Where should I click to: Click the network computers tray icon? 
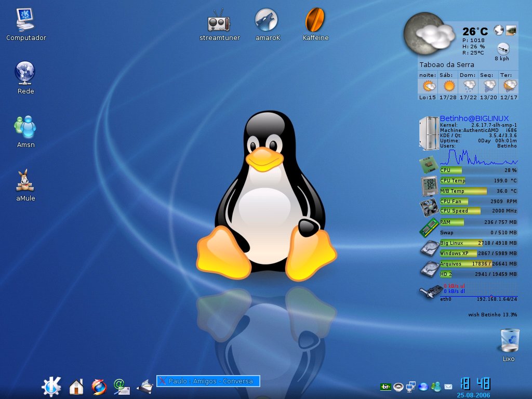[411, 387]
